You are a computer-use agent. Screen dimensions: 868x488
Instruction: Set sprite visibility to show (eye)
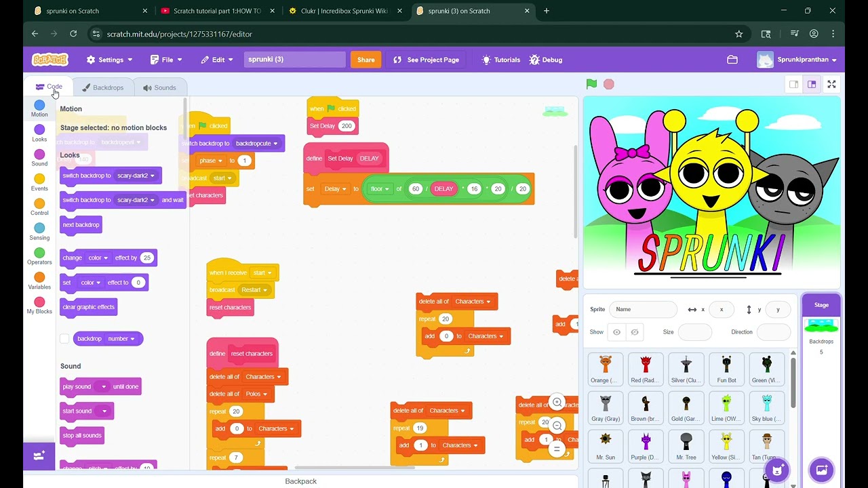point(616,332)
